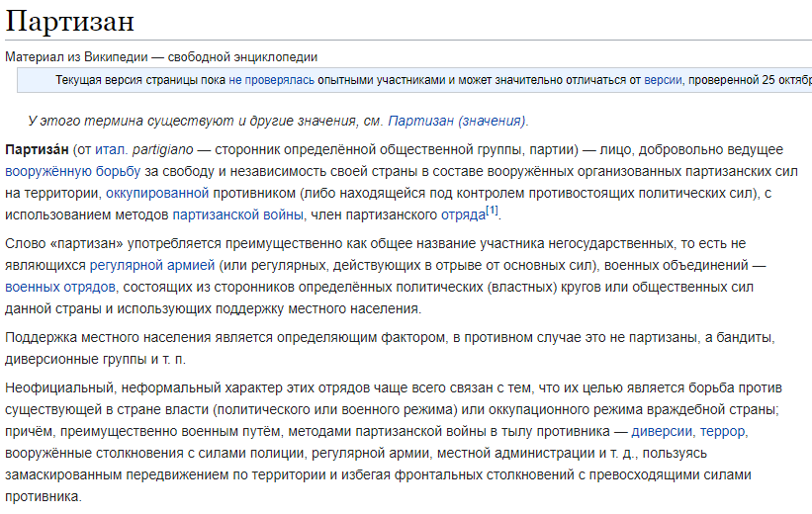Open the 'регулярной армией' link
This screenshot has width=812, height=514.
[x=152, y=266]
